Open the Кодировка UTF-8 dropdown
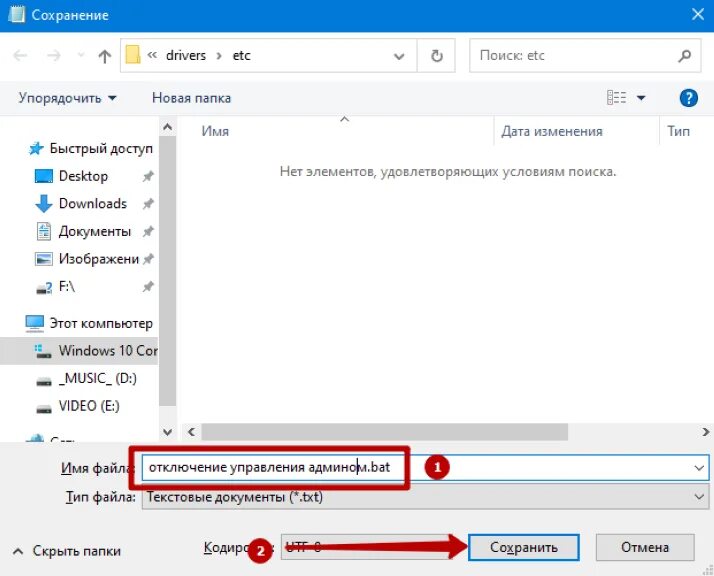714x576 pixels. pyautogui.click(x=373, y=547)
